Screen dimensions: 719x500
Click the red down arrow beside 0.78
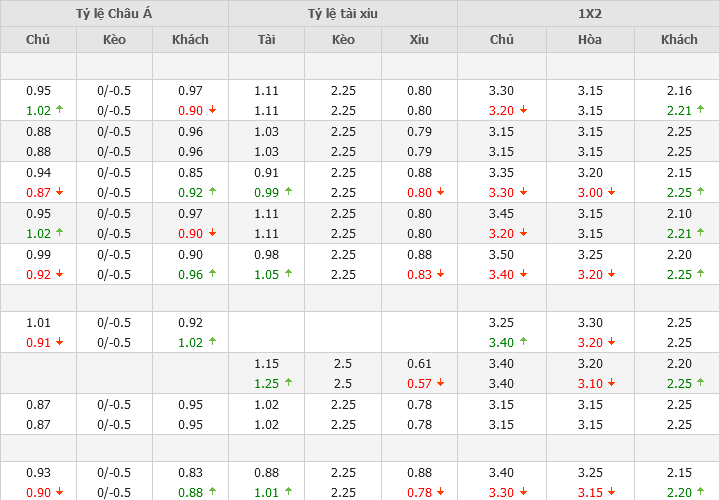point(440,491)
